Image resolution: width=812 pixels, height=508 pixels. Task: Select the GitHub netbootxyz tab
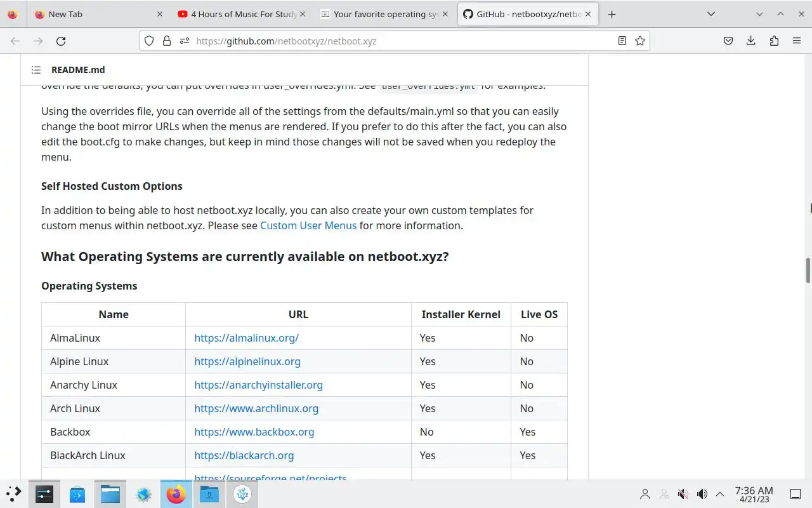point(527,14)
